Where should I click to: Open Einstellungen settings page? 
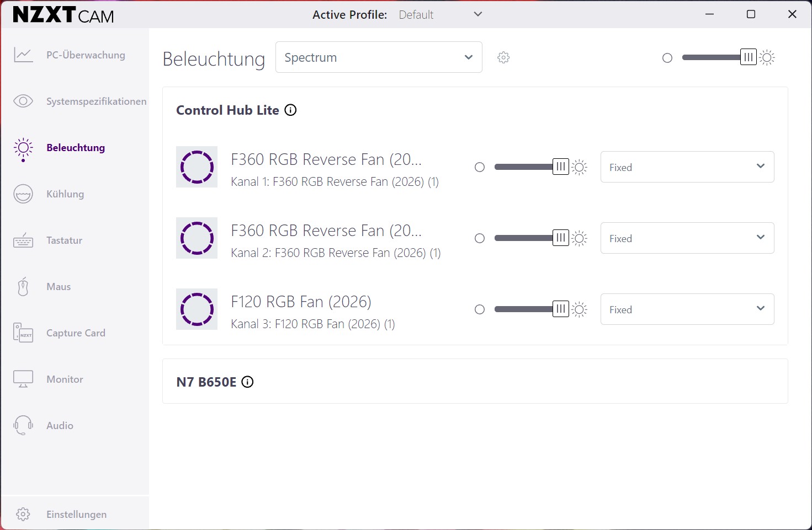pyautogui.click(x=75, y=515)
